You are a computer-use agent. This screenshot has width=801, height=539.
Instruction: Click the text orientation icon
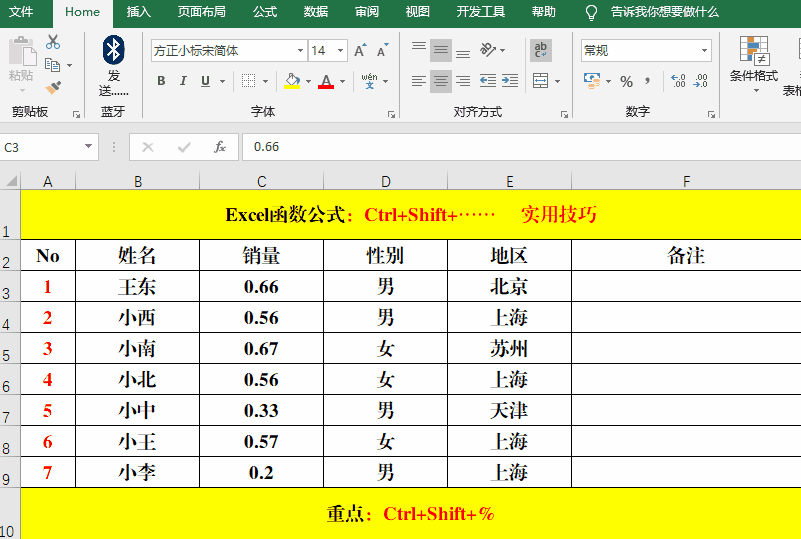[x=488, y=50]
